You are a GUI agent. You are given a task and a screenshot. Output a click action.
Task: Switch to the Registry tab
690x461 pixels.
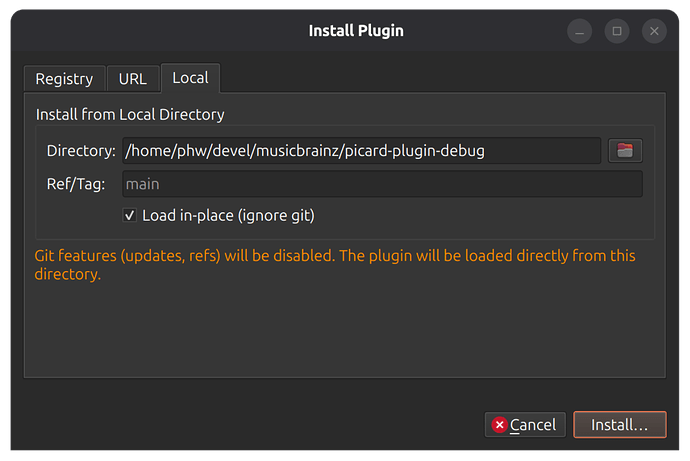click(x=64, y=79)
